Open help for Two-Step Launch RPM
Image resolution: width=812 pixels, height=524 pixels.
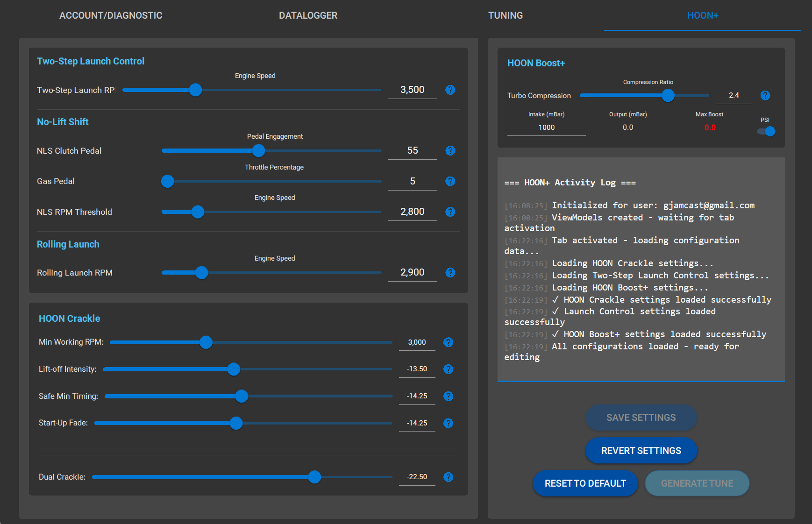click(450, 90)
